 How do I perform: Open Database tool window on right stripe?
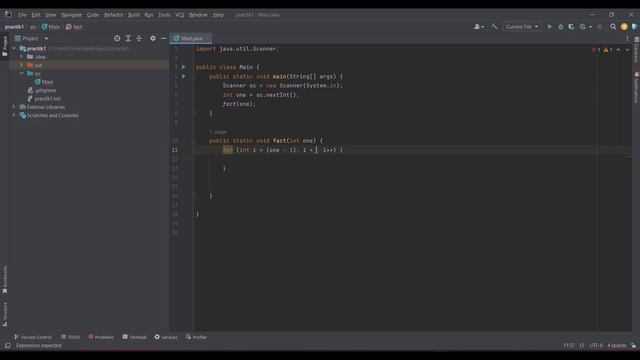coord(636,50)
